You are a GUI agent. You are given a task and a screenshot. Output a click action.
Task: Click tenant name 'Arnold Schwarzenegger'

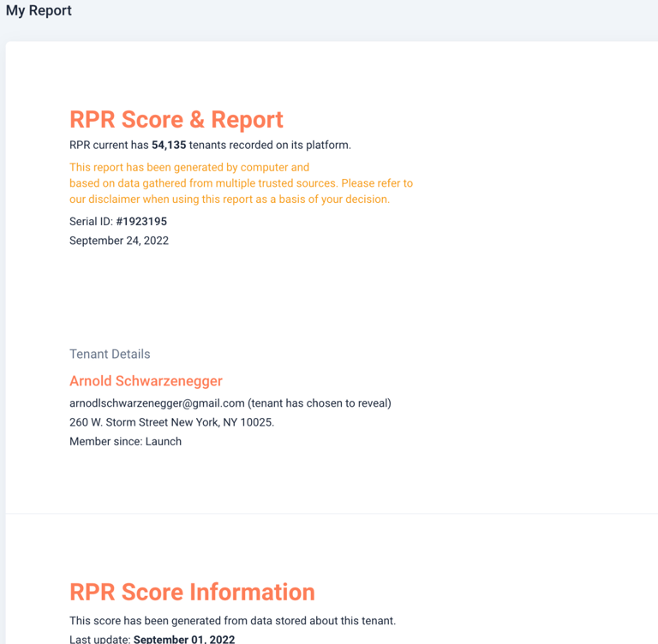click(146, 381)
